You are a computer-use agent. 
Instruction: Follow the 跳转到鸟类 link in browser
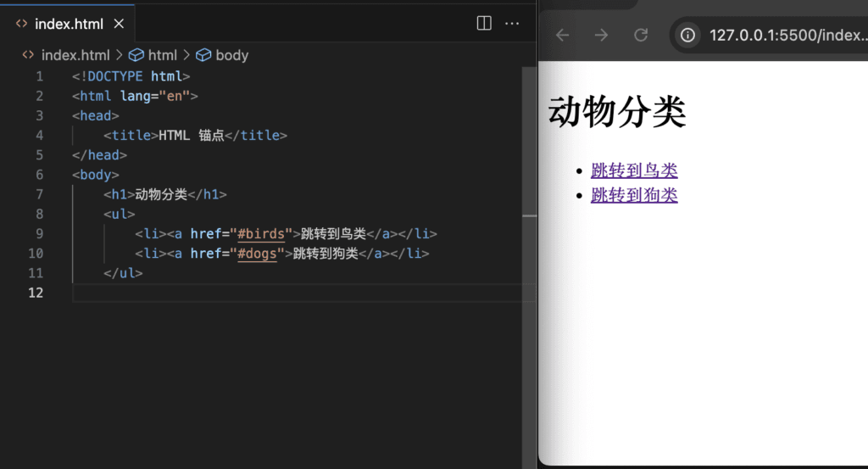pos(634,170)
